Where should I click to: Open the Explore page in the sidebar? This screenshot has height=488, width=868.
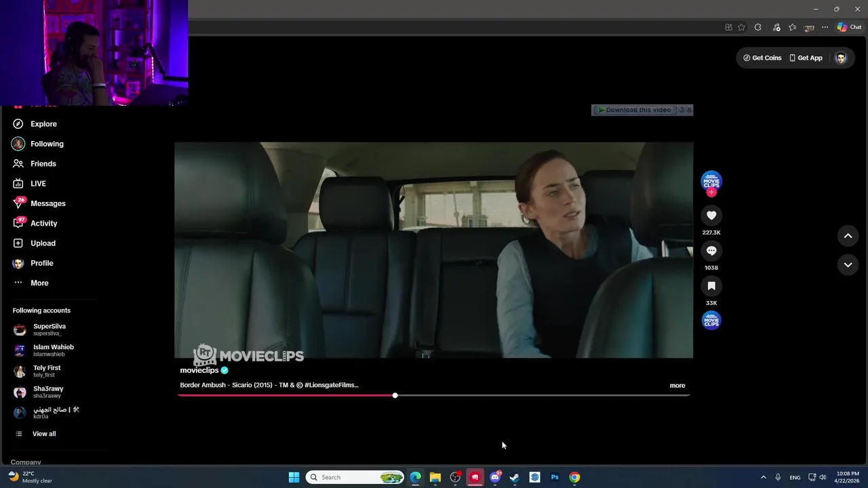35,124
